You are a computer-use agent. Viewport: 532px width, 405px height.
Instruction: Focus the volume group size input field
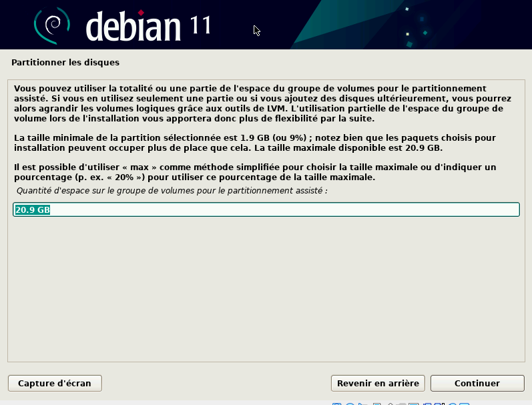point(267,210)
